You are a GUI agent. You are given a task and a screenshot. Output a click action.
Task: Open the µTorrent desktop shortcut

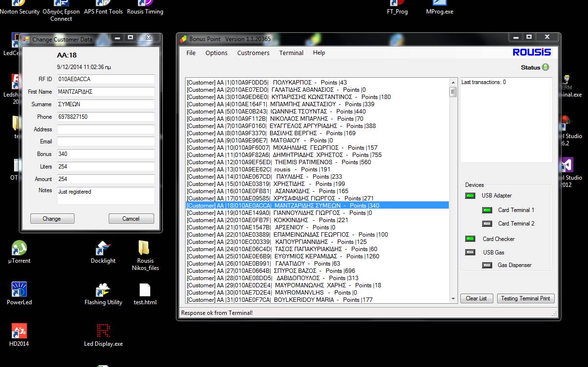click(x=19, y=249)
